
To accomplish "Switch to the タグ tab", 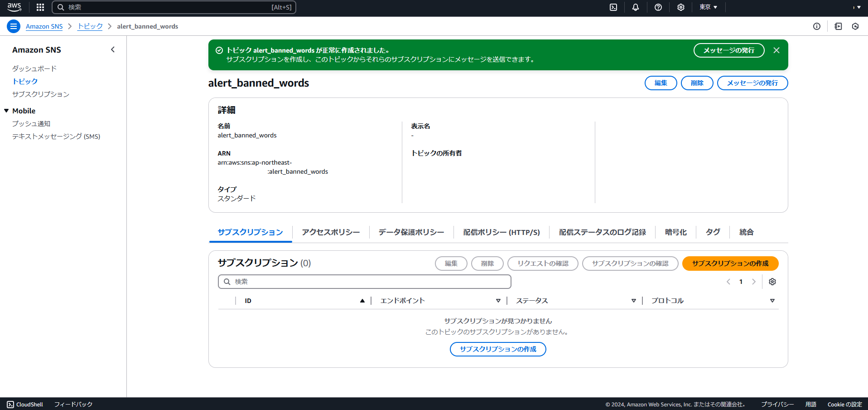I will 713,232.
